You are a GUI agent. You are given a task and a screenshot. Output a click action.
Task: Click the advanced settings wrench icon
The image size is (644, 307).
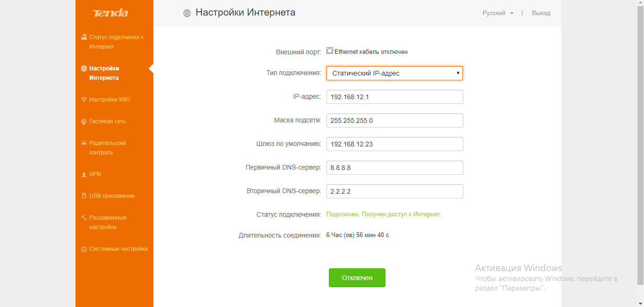pos(84,218)
